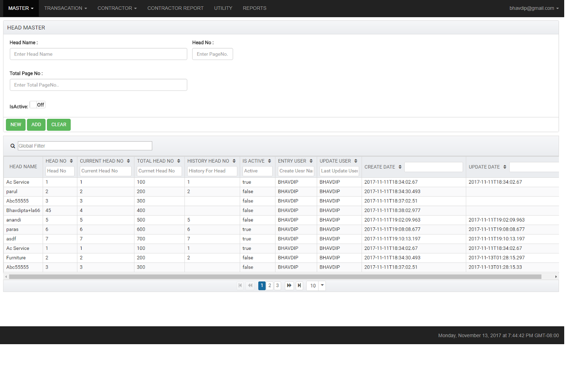The image size is (588, 368).
Task: Click the table's horizontal scrollbar
Action: pos(275,277)
